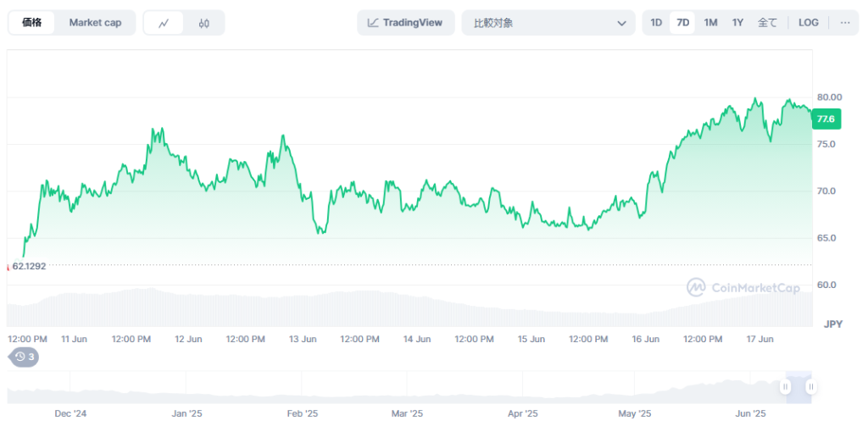
Task: Set the time range to 1D
Action: (x=656, y=23)
